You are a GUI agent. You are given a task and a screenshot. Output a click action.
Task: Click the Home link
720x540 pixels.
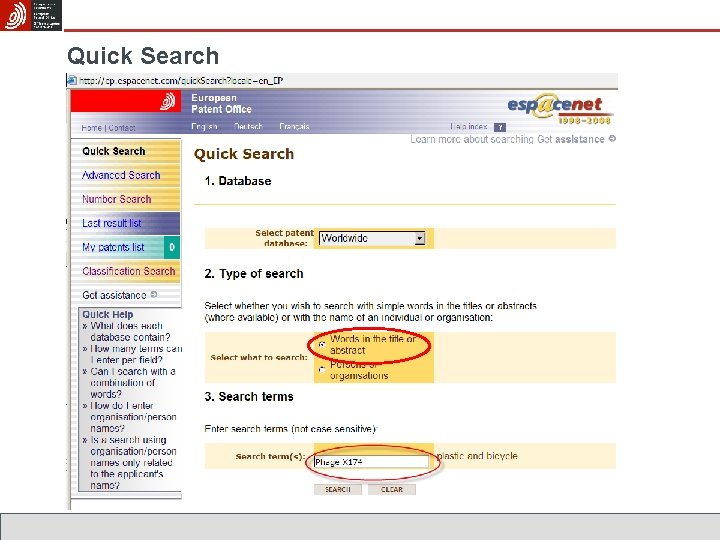tap(91, 128)
